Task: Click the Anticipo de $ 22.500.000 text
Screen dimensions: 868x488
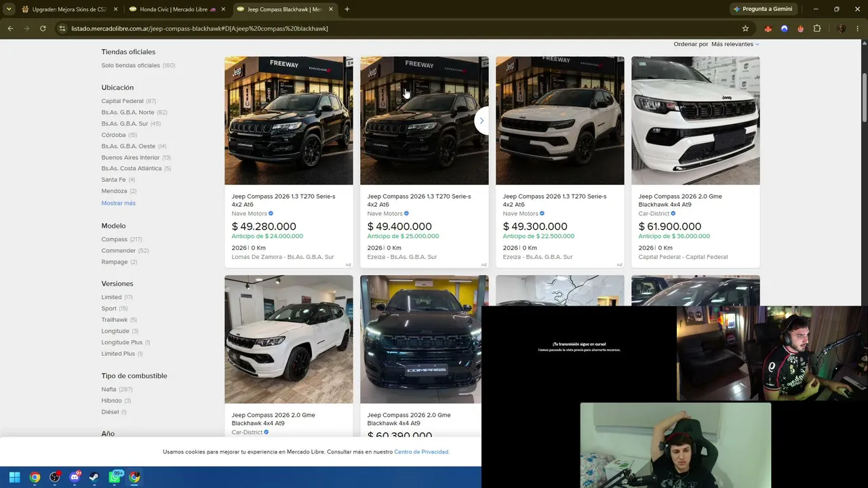Action: (538, 237)
